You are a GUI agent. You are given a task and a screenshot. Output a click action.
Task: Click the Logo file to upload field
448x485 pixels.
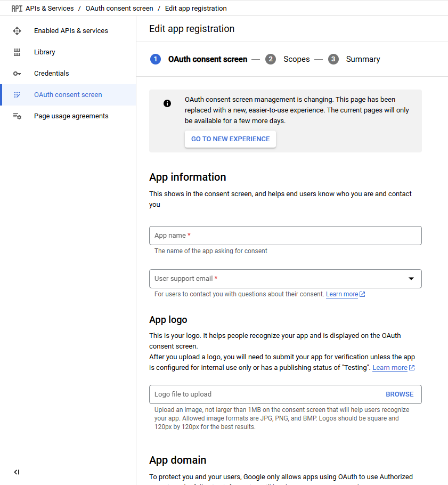286,394
